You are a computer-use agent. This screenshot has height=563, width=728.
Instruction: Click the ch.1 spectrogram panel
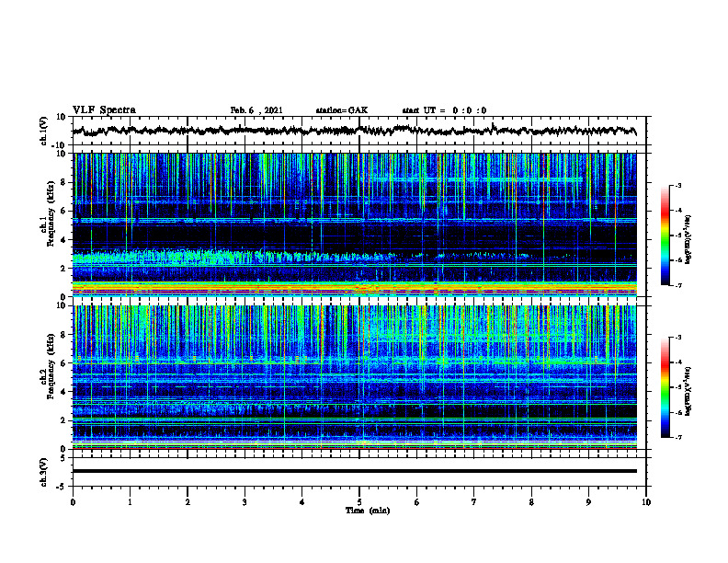click(x=355, y=224)
